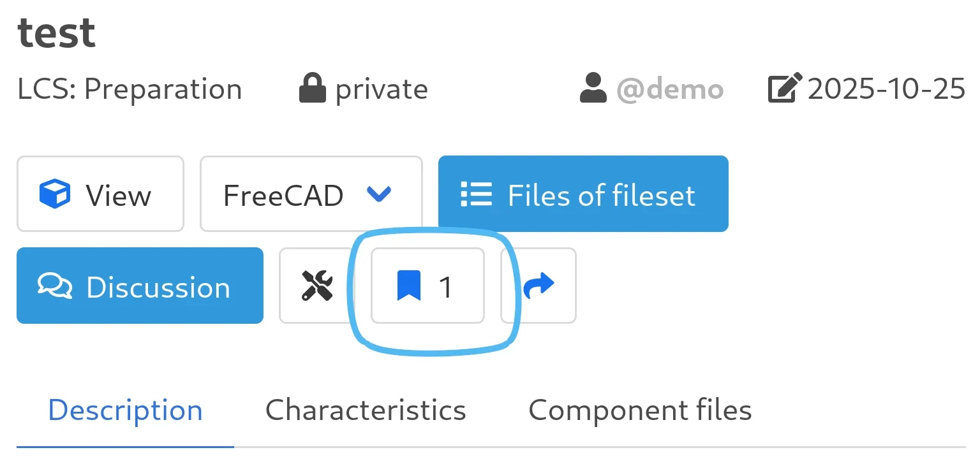The image size is (980, 457).
Task: Click the blue bookmark ribbon icon
Action: [x=409, y=286]
